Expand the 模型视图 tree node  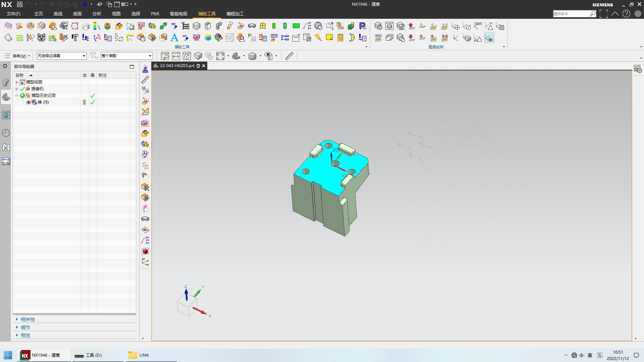click(x=16, y=82)
